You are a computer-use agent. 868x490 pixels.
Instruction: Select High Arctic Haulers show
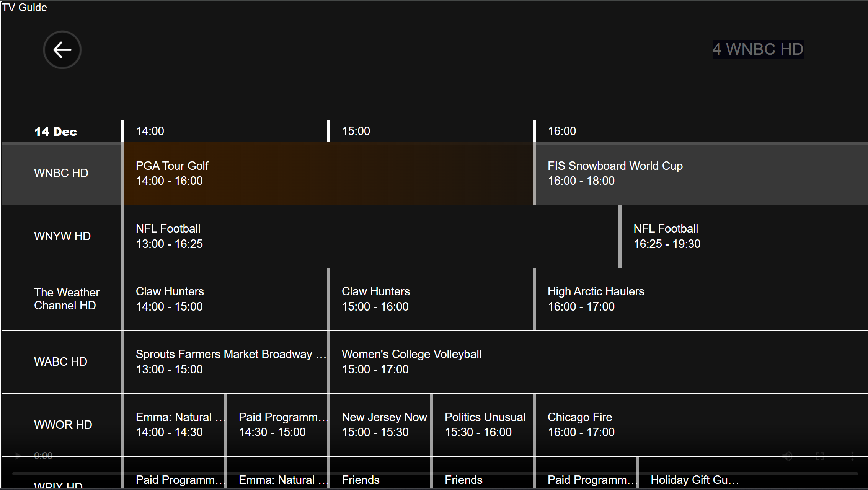click(x=700, y=299)
